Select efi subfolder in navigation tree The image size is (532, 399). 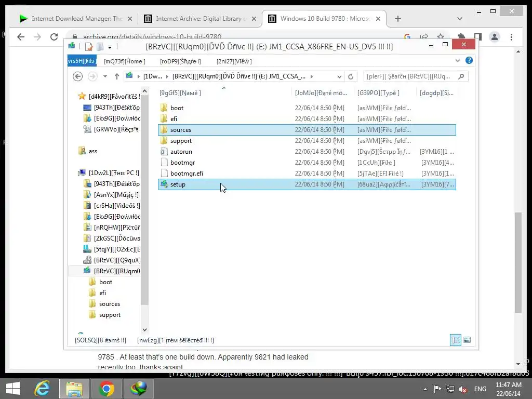click(x=97, y=293)
